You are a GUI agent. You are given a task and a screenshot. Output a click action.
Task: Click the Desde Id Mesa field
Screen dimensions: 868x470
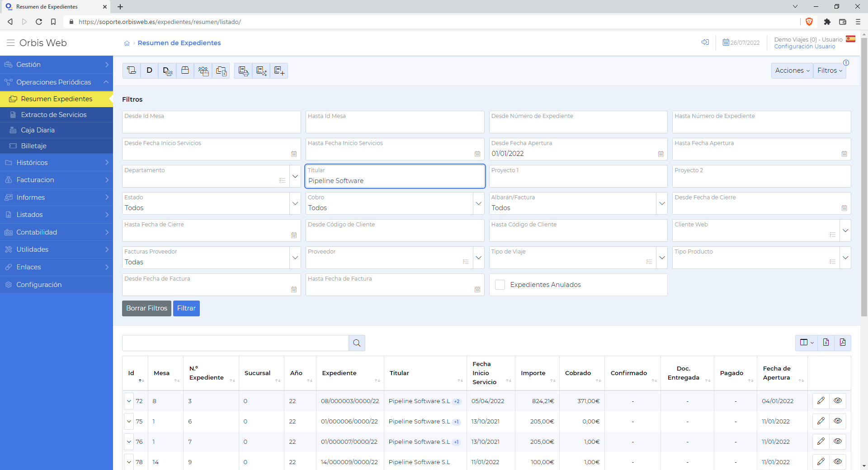point(212,122)
